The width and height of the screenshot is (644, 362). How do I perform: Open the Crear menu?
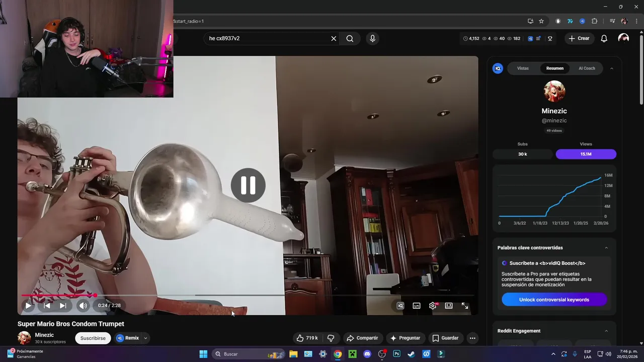pos(579,38)
